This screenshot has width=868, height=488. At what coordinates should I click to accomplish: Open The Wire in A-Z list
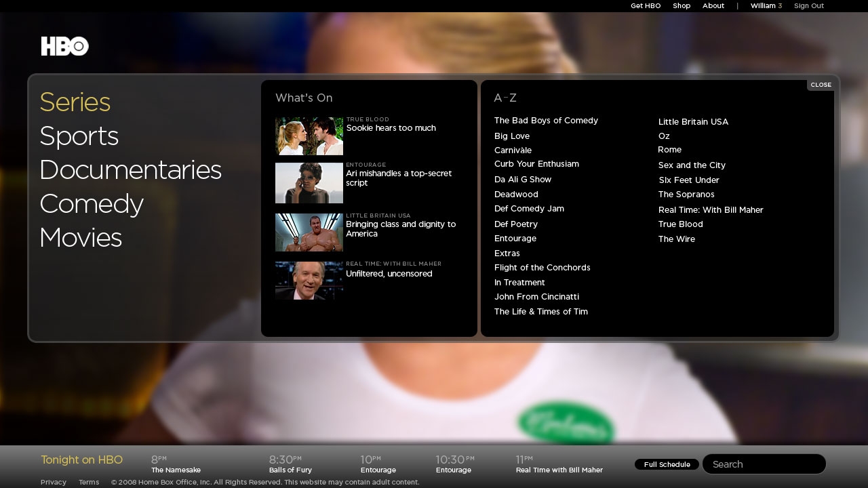pos(677,239)
